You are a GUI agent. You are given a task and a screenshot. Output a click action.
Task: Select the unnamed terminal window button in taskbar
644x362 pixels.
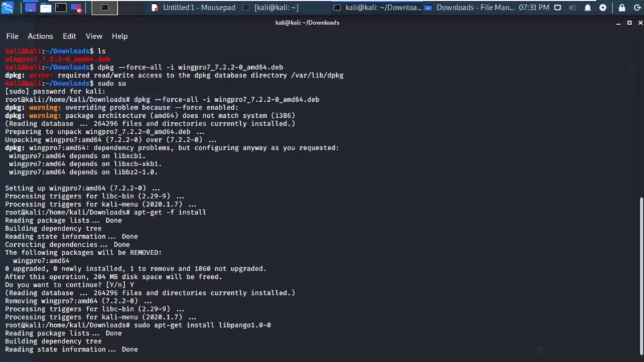105,7
